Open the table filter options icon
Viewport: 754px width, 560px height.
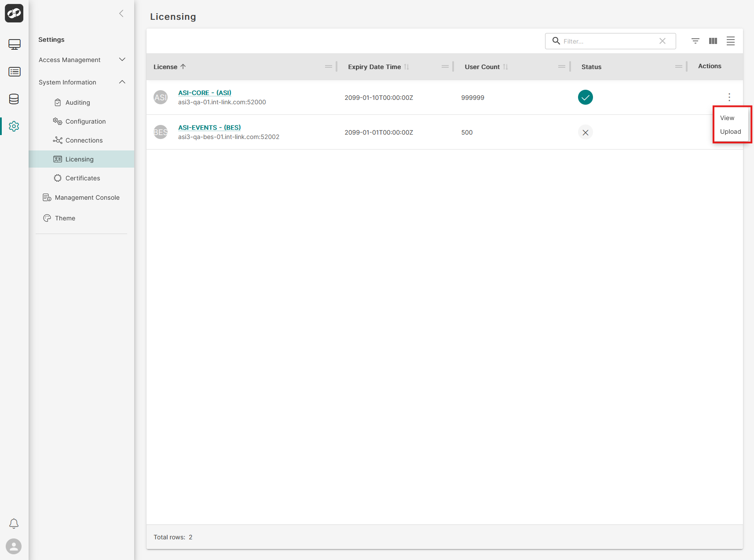695,41
